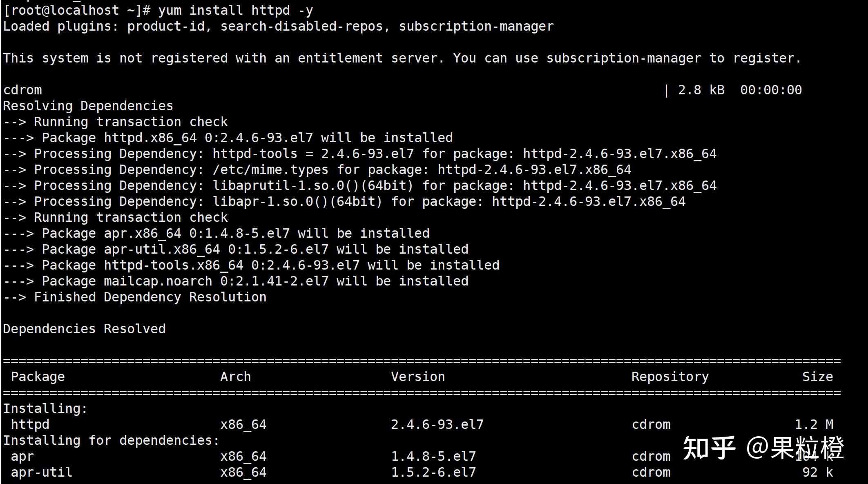
Task: Click the 'Dependencies Resolved' line
Action: 85,329
